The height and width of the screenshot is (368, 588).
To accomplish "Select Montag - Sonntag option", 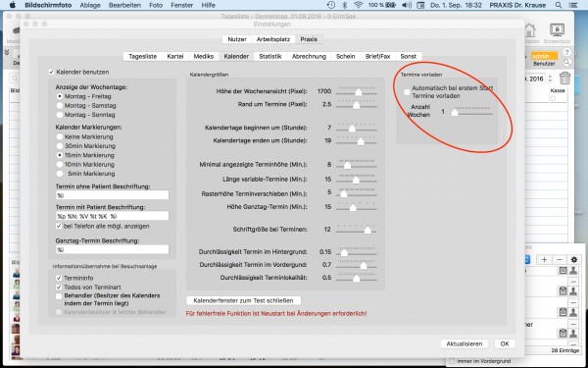I will (x=59, y=115).
